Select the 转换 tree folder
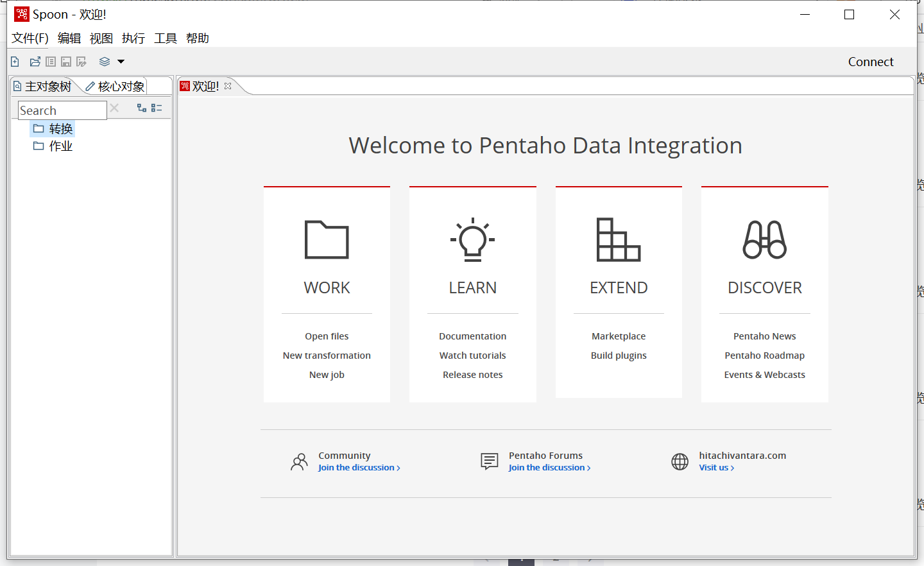Screen dimensions: 924x566 53,129
